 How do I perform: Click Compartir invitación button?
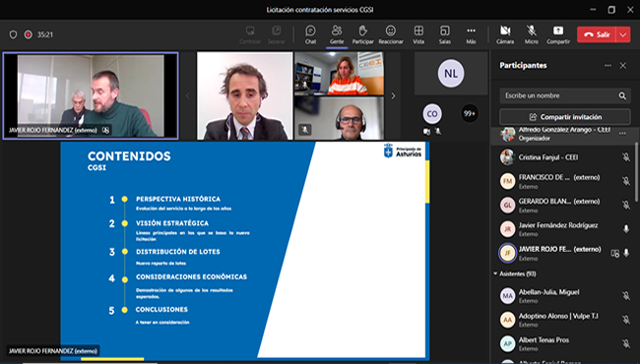tap(565, 117)
